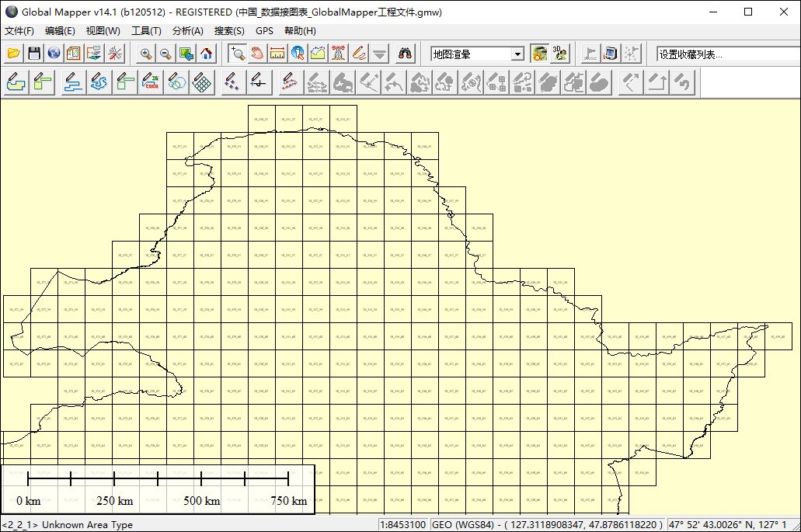Viewport: 801px width, 532px height.
Task: Click the Open Data File folder icon
Action: [x=13, y=54]
